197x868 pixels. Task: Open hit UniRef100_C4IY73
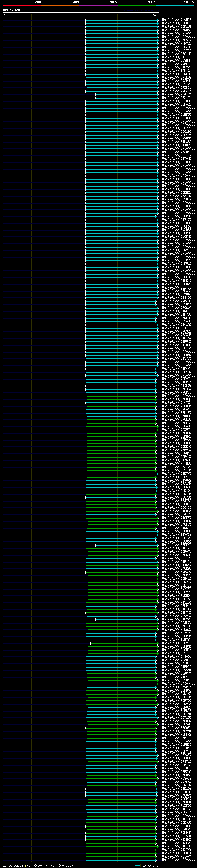tap(177, 57)
